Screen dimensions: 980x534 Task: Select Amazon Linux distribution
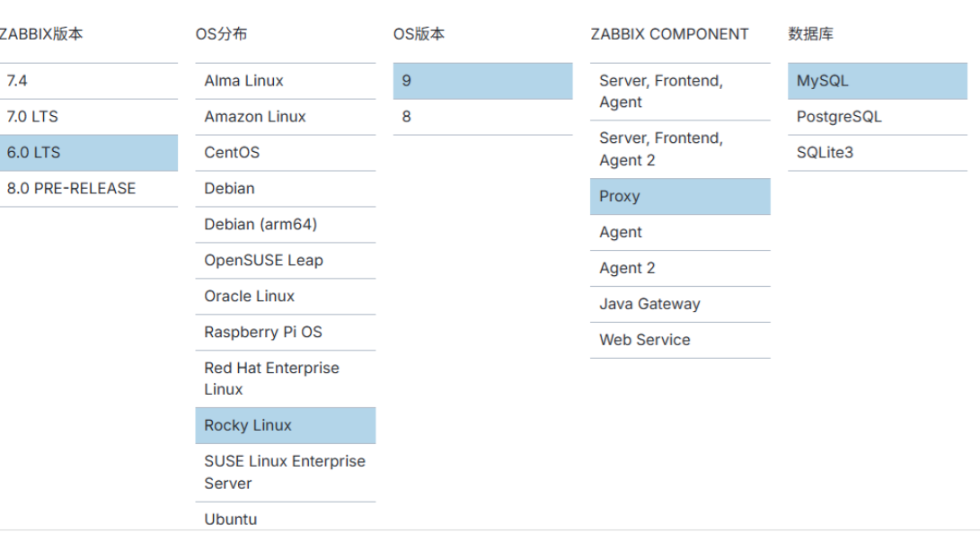tap(285, 117)
